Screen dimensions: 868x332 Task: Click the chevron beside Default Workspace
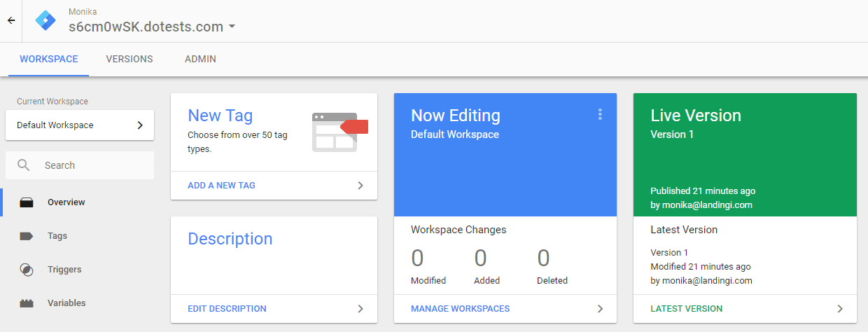pyautogui.click(x=140, y=125)
